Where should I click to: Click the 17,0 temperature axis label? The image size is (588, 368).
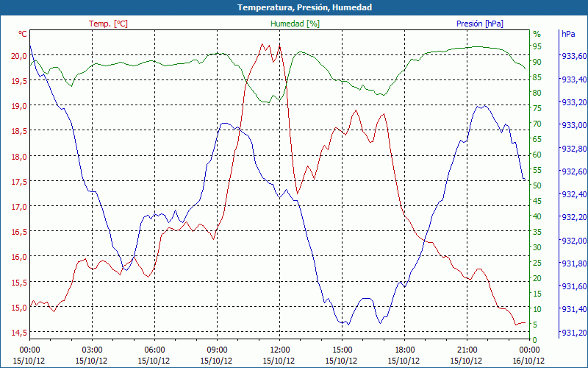click(x=19, y=207)
